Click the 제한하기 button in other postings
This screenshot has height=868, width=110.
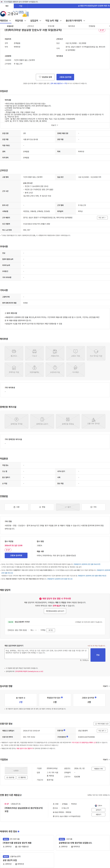point(99,814)
